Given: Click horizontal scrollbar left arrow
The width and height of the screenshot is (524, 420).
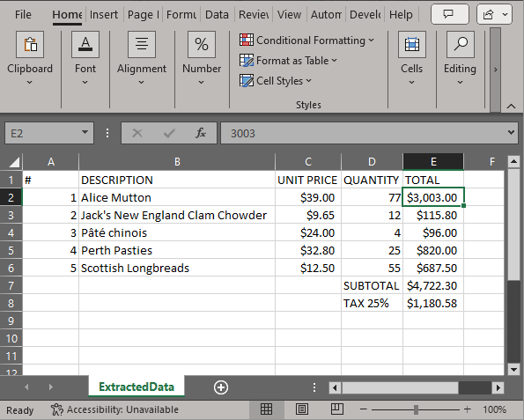Looking at the screenshot, I should point(335,388).
